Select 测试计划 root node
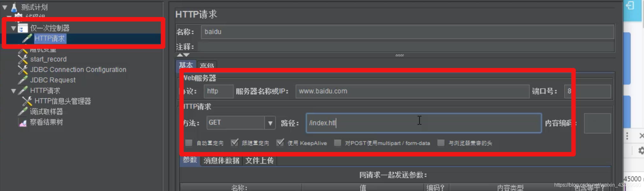 34,7
